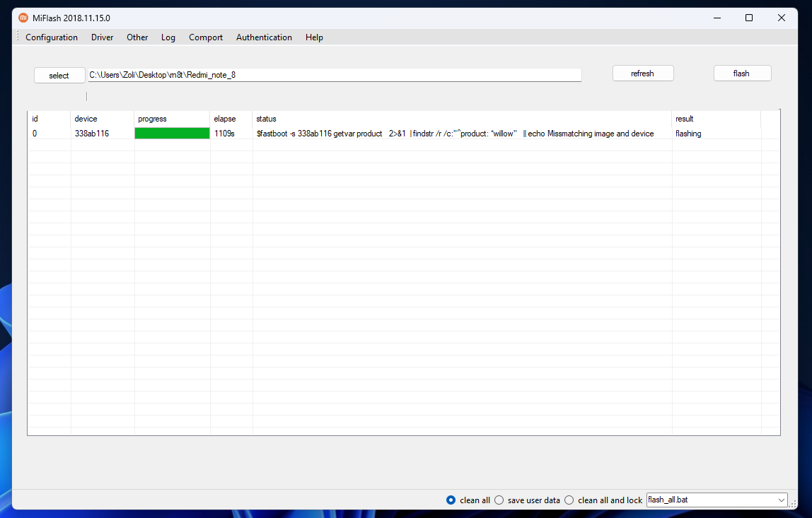The image size is (812, 518).
Task: Click the result column header
Action: (x=717, y=119)
